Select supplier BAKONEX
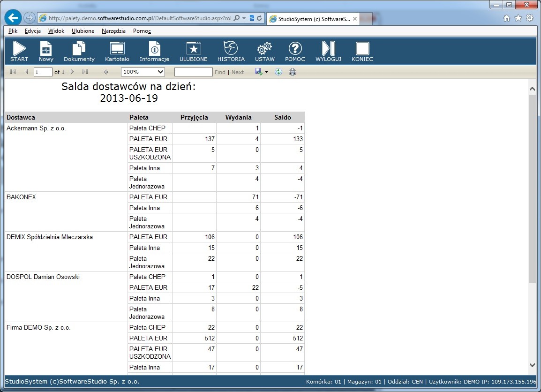This screenshot has height=392, width=541. coord(21,197)
